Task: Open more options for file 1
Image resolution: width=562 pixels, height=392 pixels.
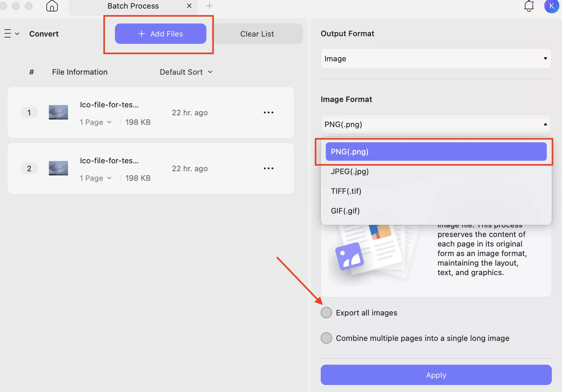Action: point(268,112)
